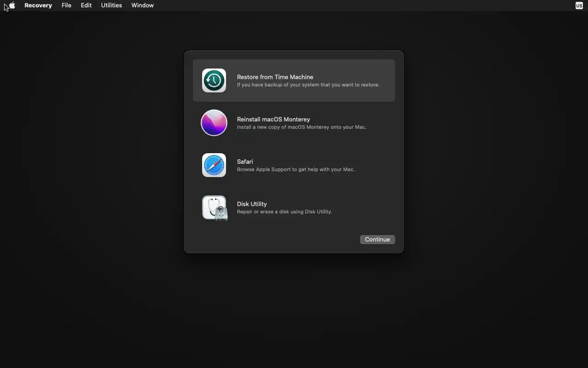
Task: Select the 'Safari' option title
Action: [245, 161]
